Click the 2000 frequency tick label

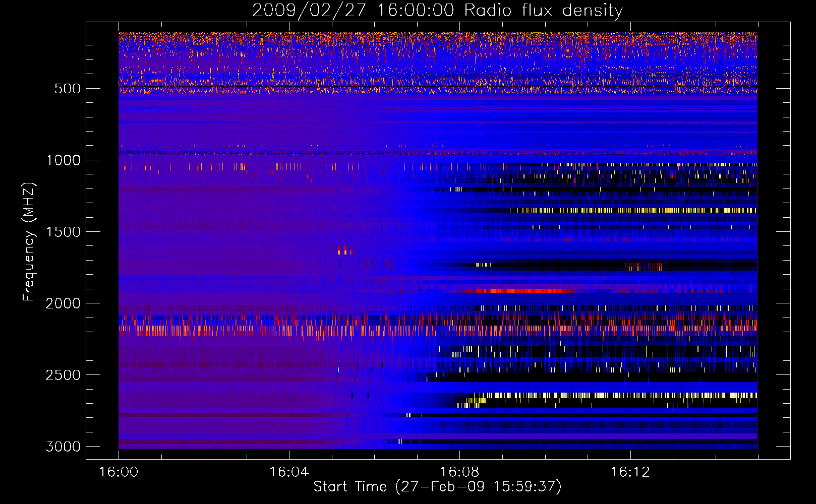coord(63,303)
